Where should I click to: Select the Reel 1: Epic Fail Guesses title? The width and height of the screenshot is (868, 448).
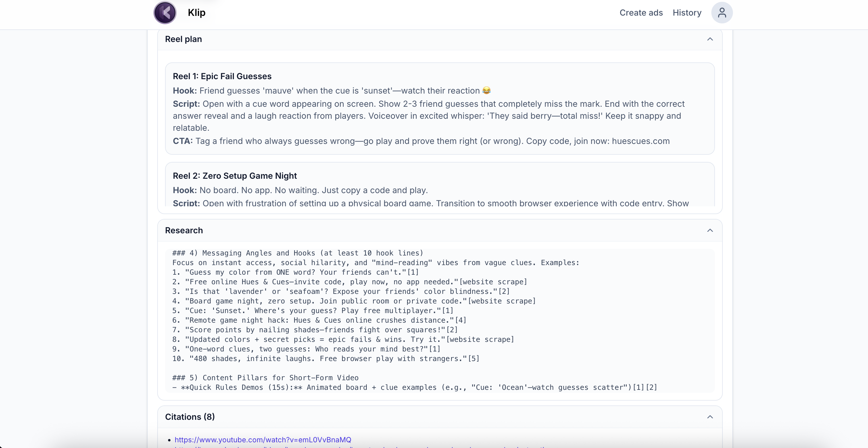[x=222, y=76]
